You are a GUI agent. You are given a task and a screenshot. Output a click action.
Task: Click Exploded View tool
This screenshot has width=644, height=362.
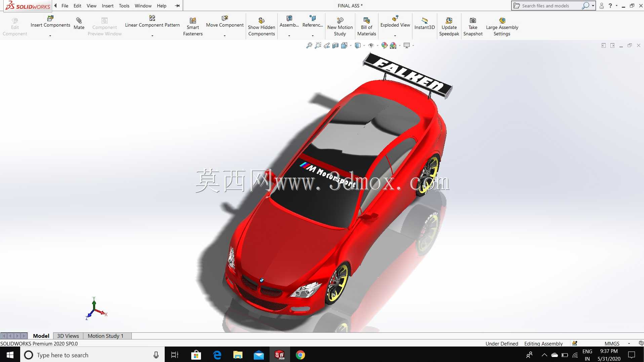[x=395, y=22]
